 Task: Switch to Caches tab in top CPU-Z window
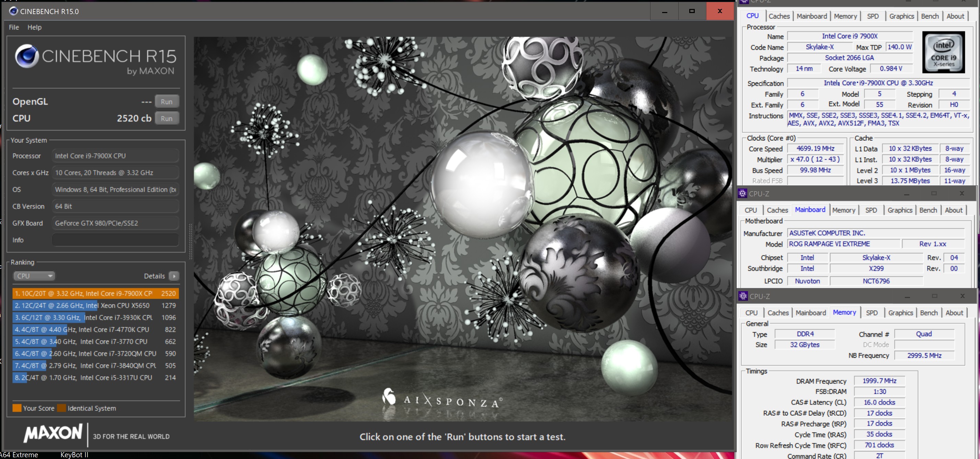point(779,16)
